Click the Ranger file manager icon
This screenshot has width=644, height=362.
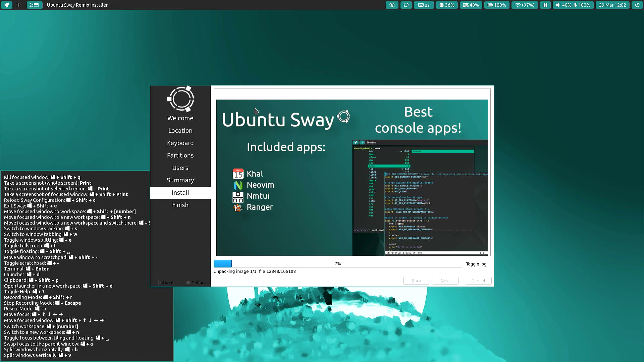(x=238, y=207)
